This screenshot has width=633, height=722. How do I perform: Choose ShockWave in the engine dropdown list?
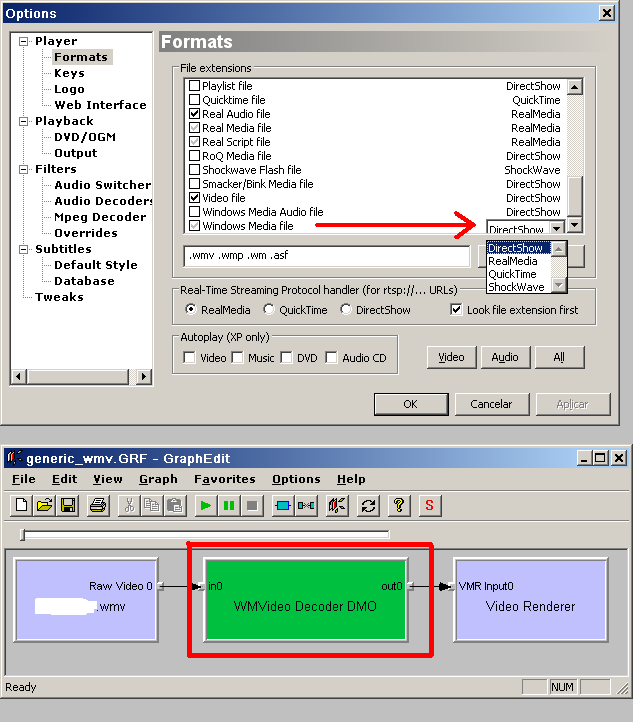[x=518, y=287]
